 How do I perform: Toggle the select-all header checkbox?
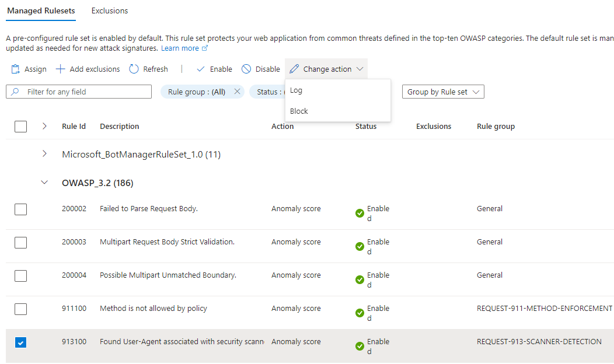tap(20, 126)
